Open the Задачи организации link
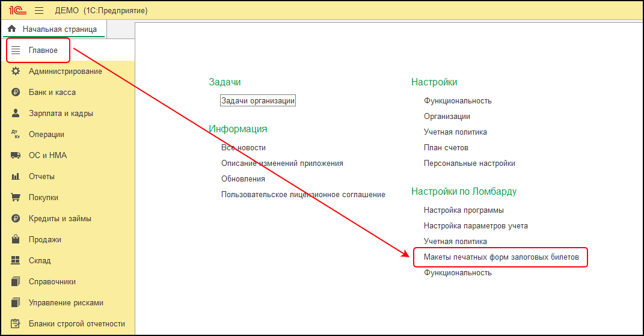This screenshot has width=644, height=336. pos(258,100)
